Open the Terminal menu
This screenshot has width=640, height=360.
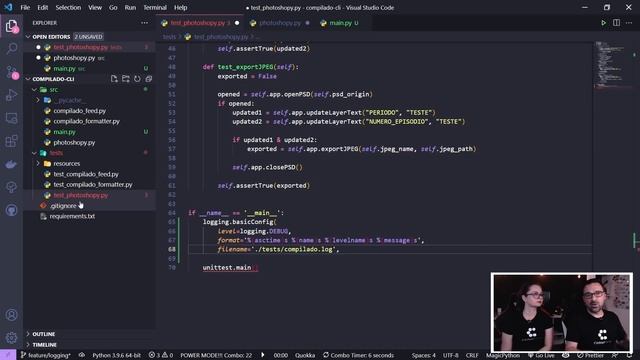[155, 7]
